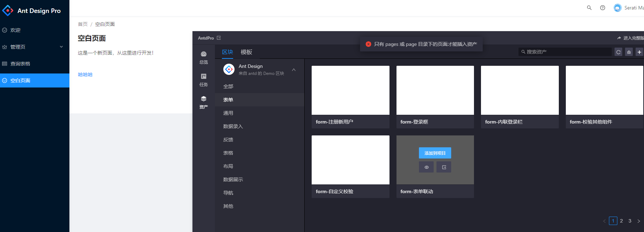Select the 数据录入 category
The image size is (644, 232).
pos(259,126)
